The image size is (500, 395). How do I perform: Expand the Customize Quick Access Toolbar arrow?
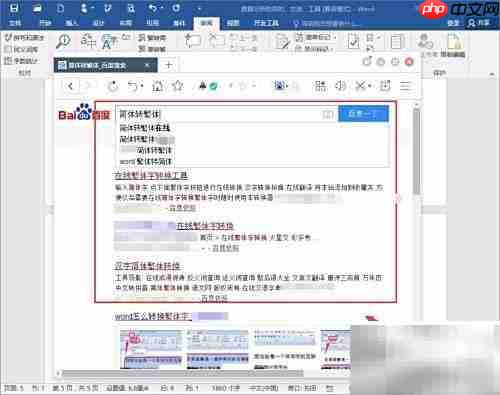199,9
